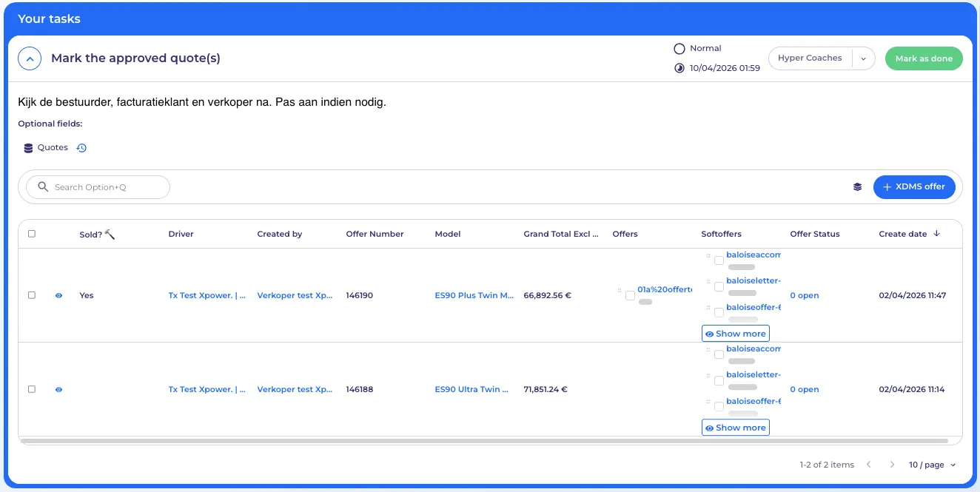
Task: Open Verkoper test link in row 146188
Action: point(295,389)
